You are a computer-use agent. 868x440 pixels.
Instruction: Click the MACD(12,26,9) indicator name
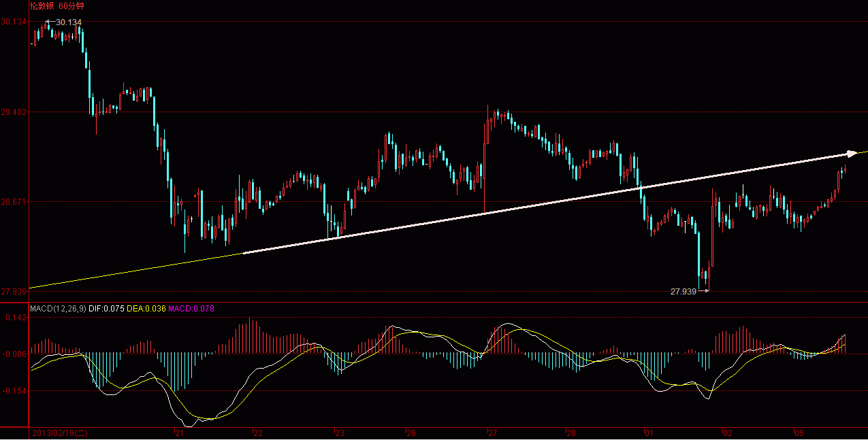click(x=58, y=309)
